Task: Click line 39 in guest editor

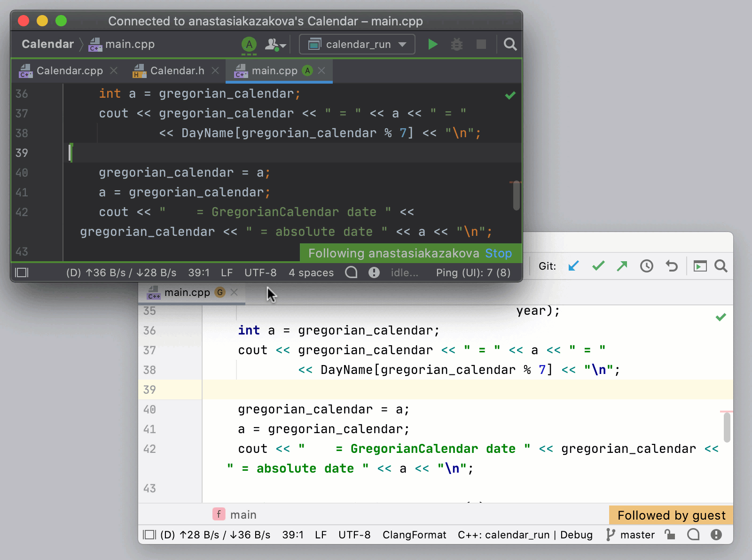Action: coord(291,153)
